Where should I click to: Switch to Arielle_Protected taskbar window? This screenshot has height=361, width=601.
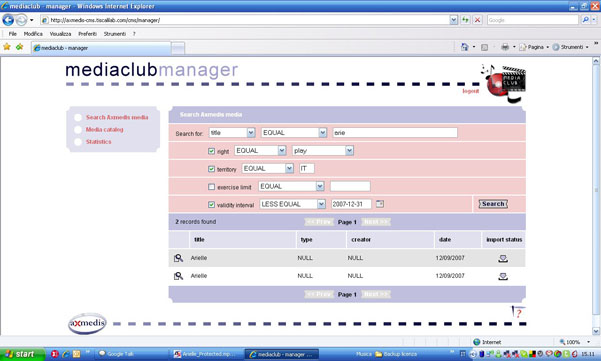point(207,354)
